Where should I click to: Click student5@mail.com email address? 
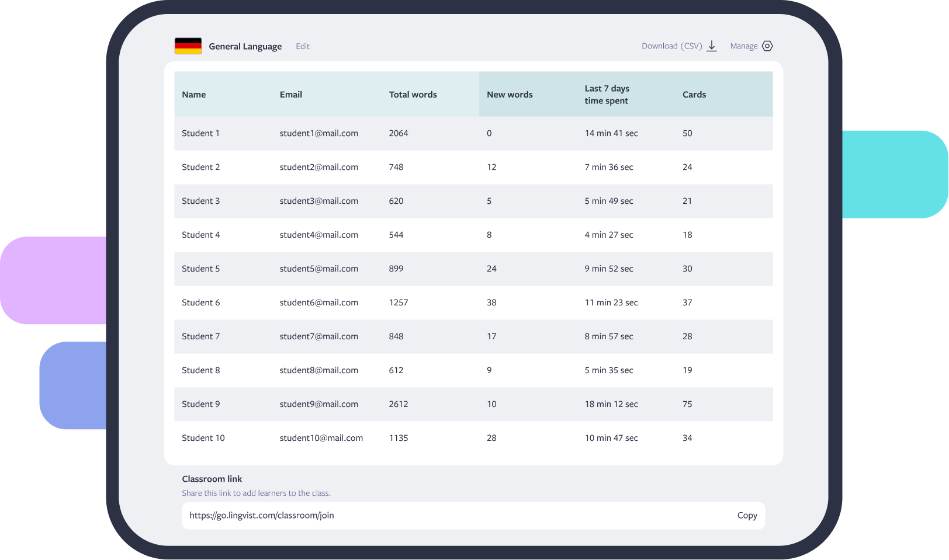coord(318,269)
